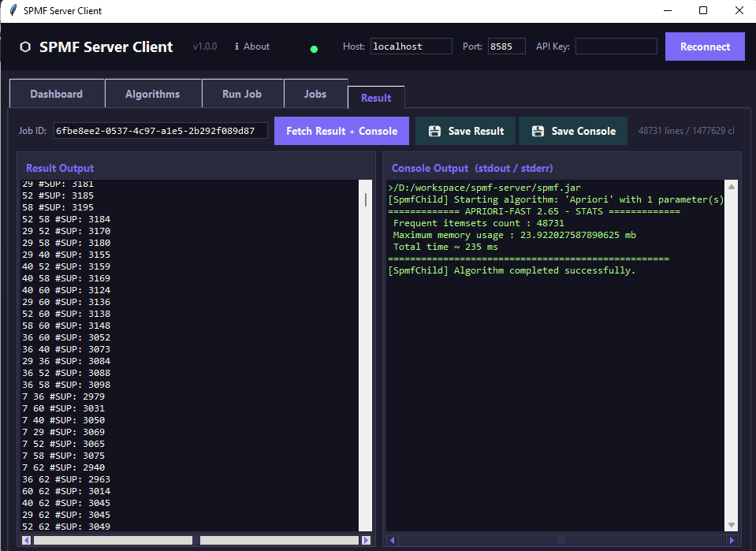This screenshot has width=756, height=551.
Task: Click the Job ID input field
Action: 160,131
